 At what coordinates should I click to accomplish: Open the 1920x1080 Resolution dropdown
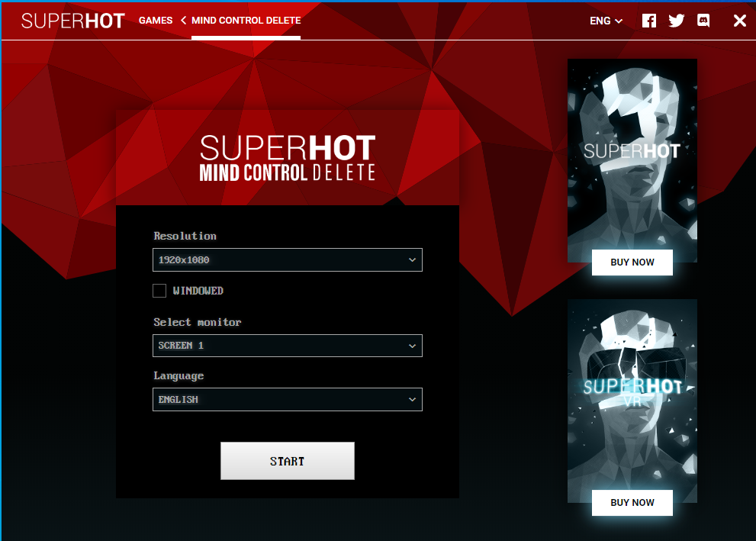[288, 260]
